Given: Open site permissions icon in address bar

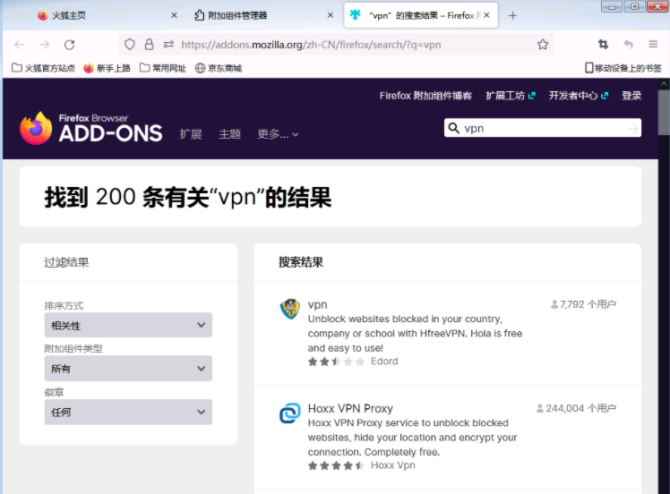Looking at the screenshot, I should 169,44.
